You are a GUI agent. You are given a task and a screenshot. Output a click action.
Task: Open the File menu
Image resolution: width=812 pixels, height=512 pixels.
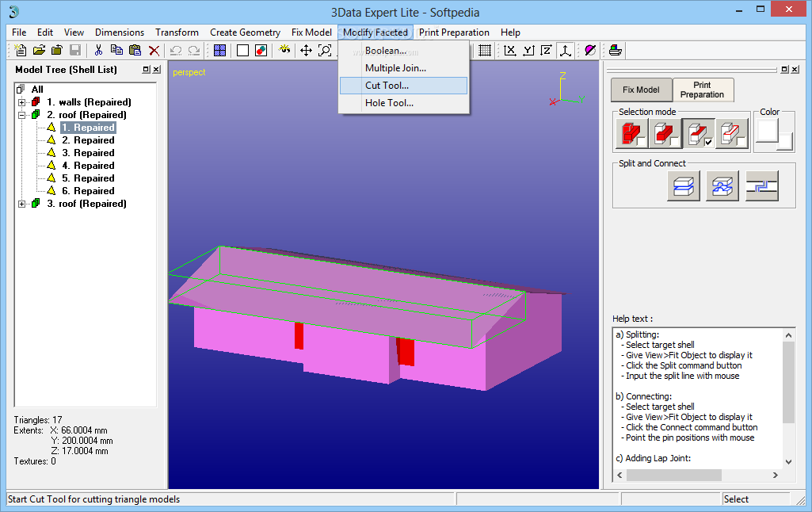(x=19, y=32)
